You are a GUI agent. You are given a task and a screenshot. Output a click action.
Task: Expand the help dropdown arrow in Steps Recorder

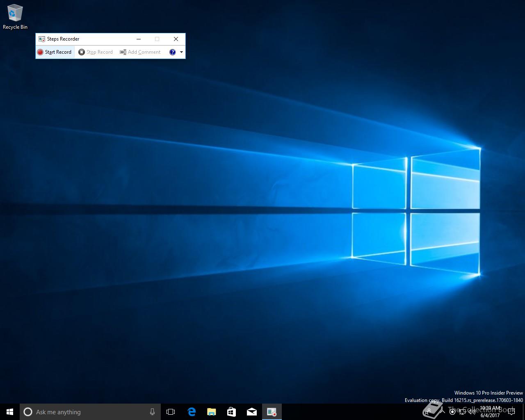click(181, 52)
